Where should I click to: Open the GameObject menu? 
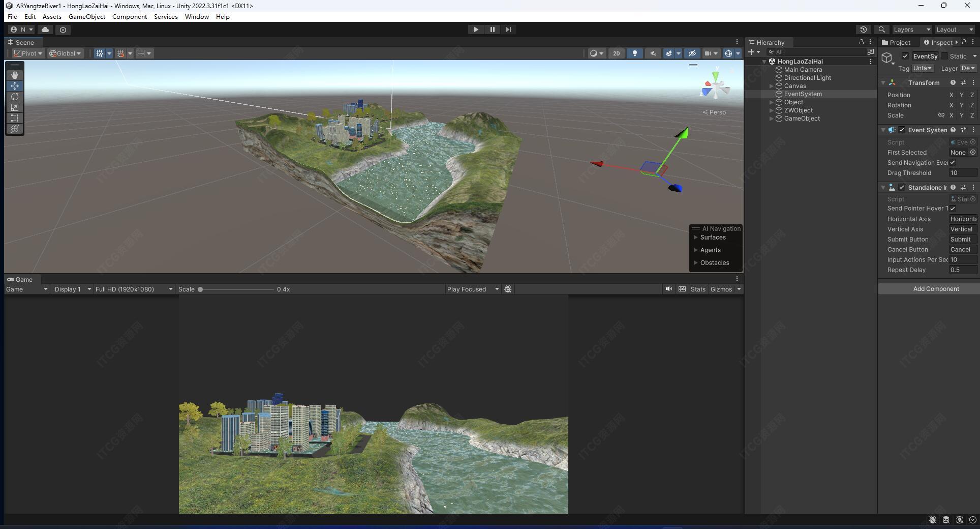click(87, 17)
